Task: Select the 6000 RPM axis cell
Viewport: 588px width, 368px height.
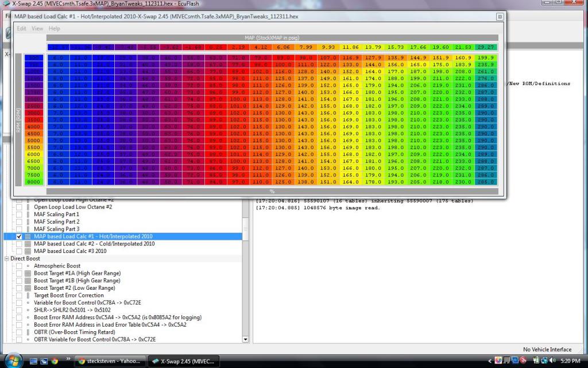Action: point(34,154)
